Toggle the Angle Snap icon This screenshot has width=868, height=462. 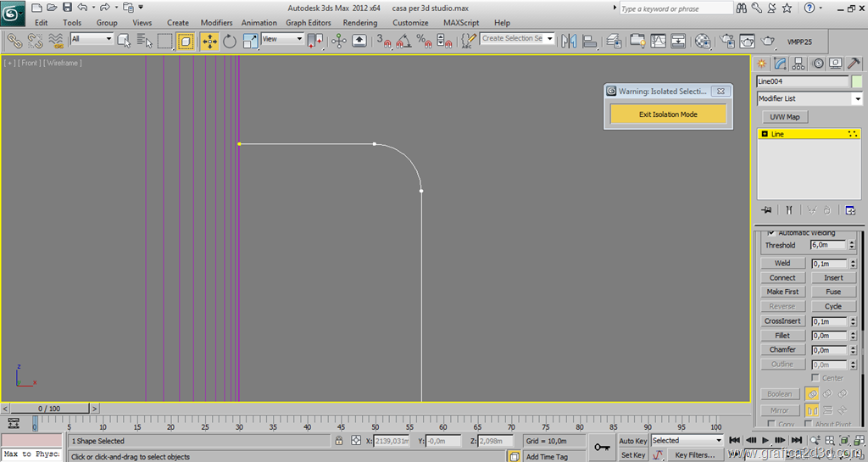click(x=403, y=41)
